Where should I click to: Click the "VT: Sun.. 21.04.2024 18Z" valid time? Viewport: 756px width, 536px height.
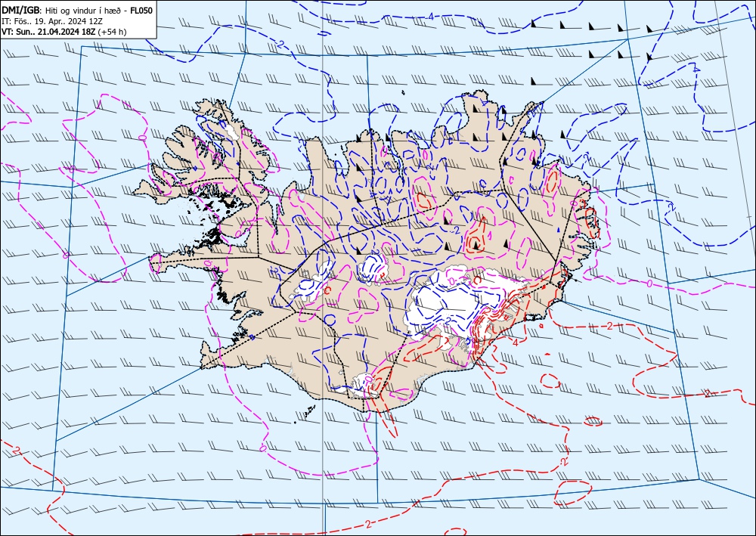coord(48,32)
